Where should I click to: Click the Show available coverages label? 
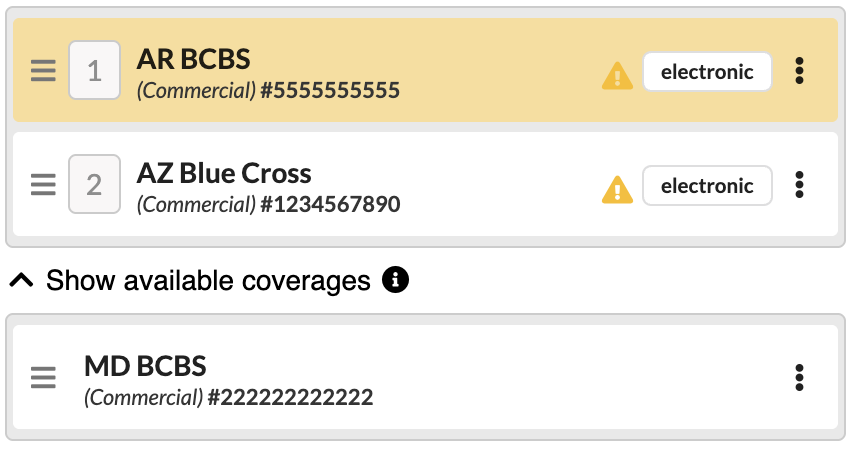pos(208,281)
